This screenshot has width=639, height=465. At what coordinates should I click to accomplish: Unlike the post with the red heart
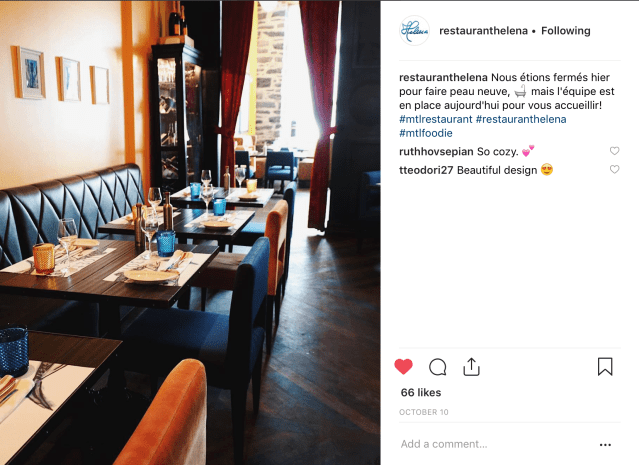pyautogui.click(x=403, y=367)
